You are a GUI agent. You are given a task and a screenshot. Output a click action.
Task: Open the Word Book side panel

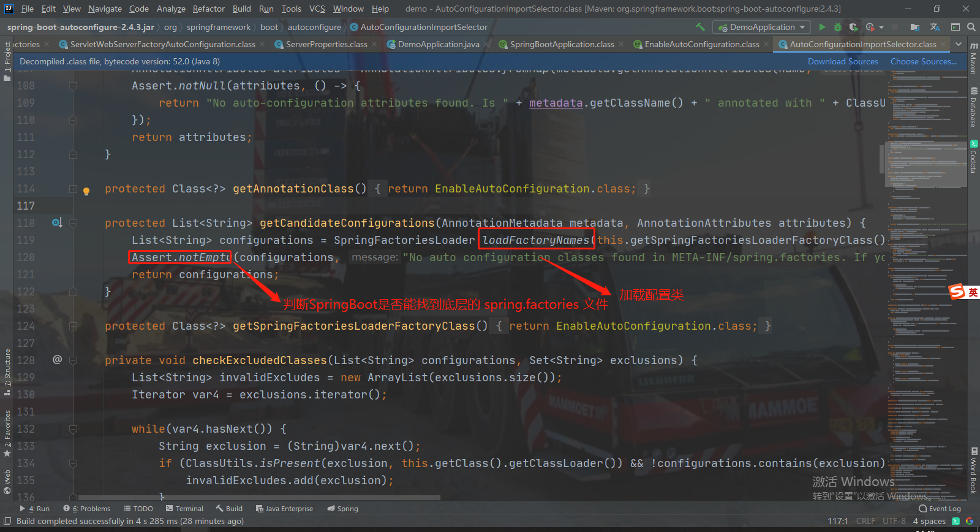(x=973, y=470)
